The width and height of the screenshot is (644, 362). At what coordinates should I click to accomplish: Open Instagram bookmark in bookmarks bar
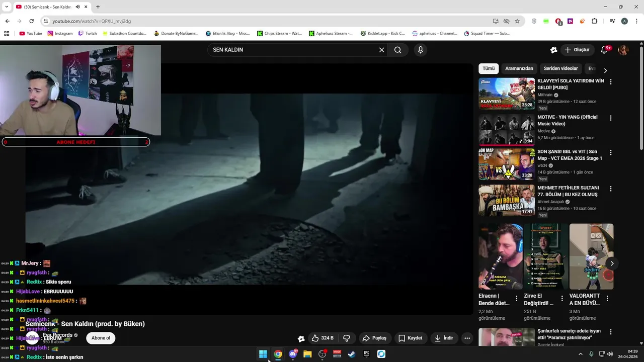[60, 34]
